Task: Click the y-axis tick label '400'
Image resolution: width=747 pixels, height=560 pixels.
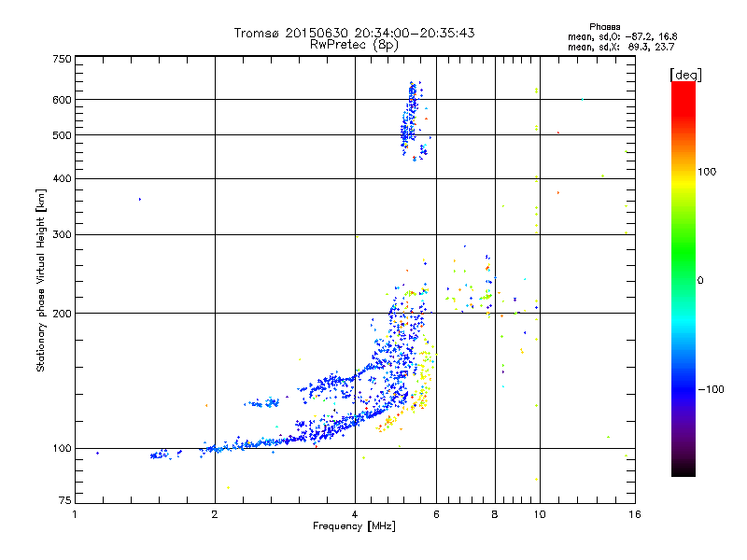Action: pos(62,178)
